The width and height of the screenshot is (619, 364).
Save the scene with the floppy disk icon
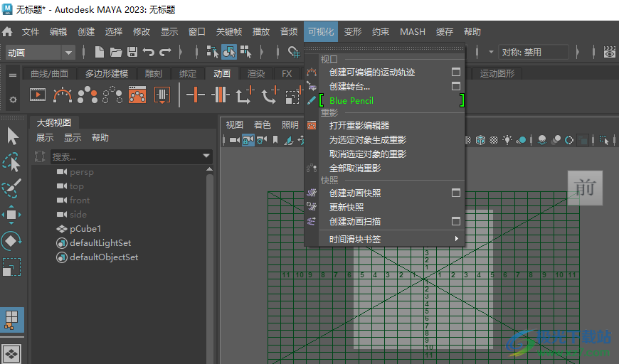coord(132,52)
